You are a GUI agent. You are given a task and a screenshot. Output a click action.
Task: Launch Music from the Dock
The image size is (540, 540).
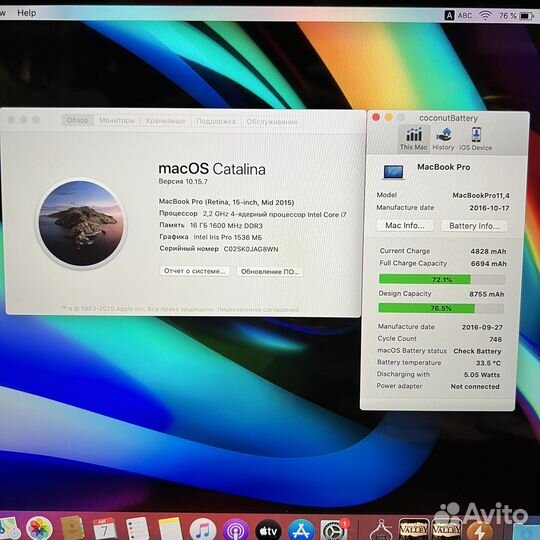[203, 530]
